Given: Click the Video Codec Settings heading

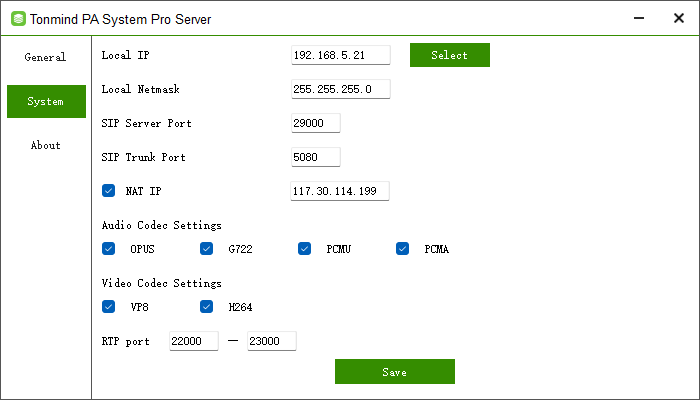Looking at the screenshot, I should click(162, 283).
